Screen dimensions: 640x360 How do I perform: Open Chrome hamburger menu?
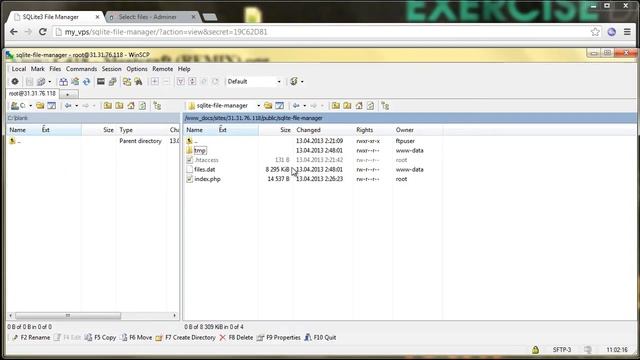coord(627,32)
